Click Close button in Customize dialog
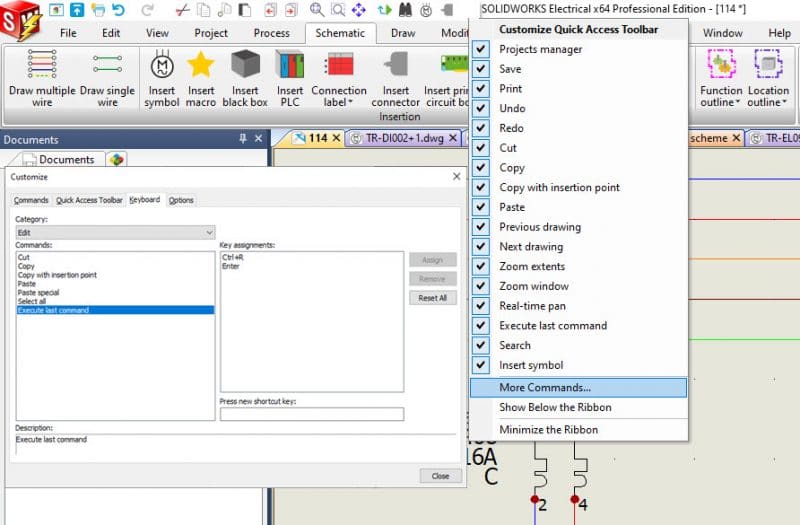Image resolution: width=800 pixels, height=525 pixels. click(441, 476)
